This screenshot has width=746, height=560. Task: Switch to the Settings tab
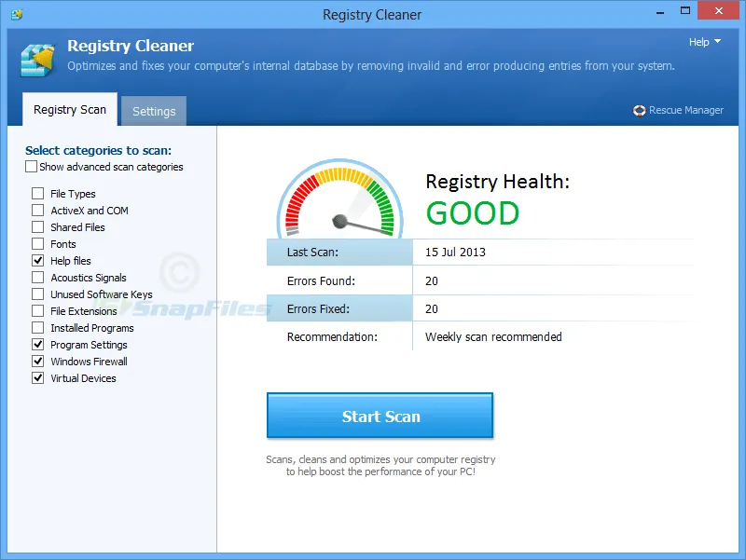pos(154,111)
